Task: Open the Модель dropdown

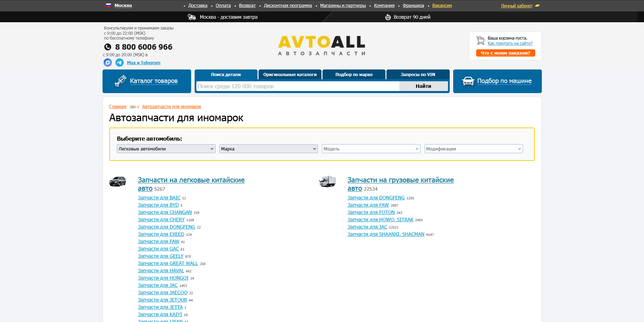Action: pos(371,149)
